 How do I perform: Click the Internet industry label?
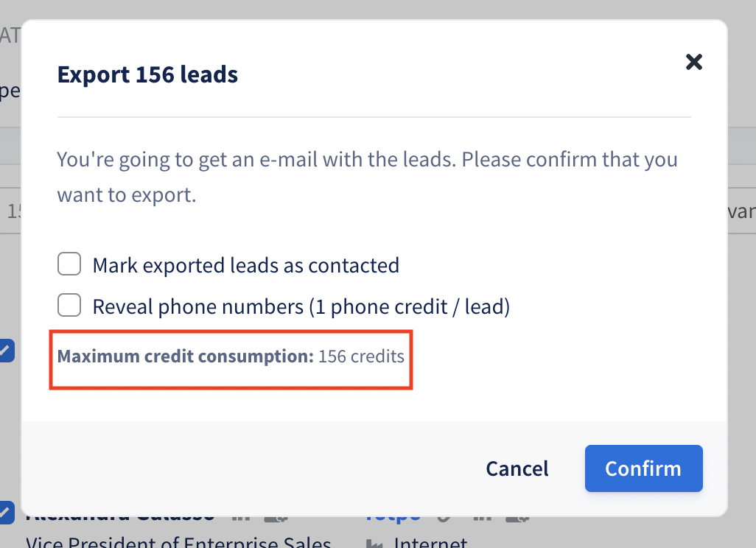click(x=430, y=541)
